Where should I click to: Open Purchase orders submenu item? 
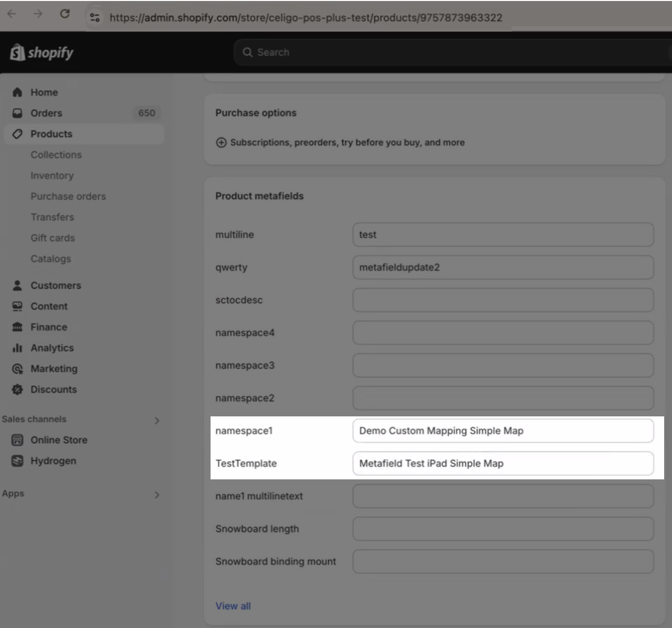[x=68, y=196]
